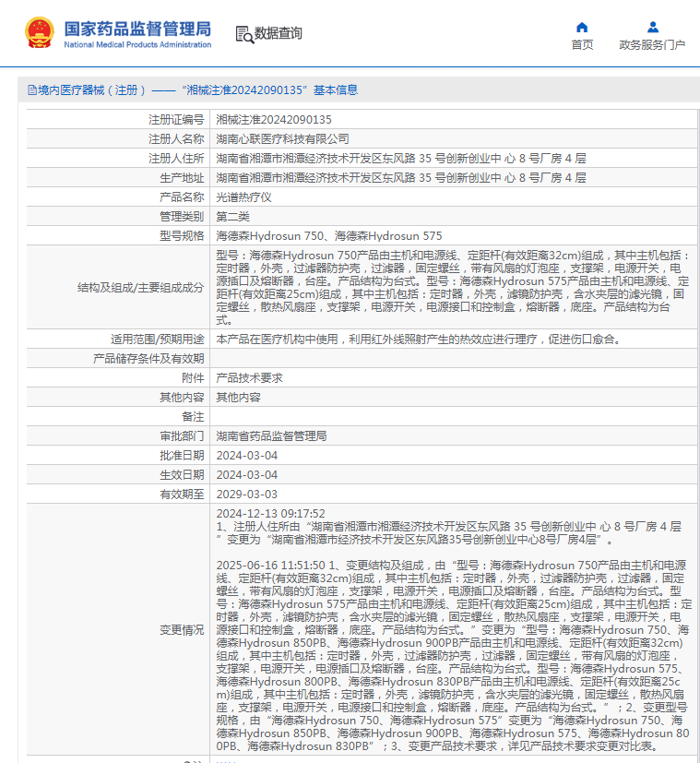The width and height of the screenshot is (700, 763).
Task: Click the 备注 row label
Action: tap(193, 417)
